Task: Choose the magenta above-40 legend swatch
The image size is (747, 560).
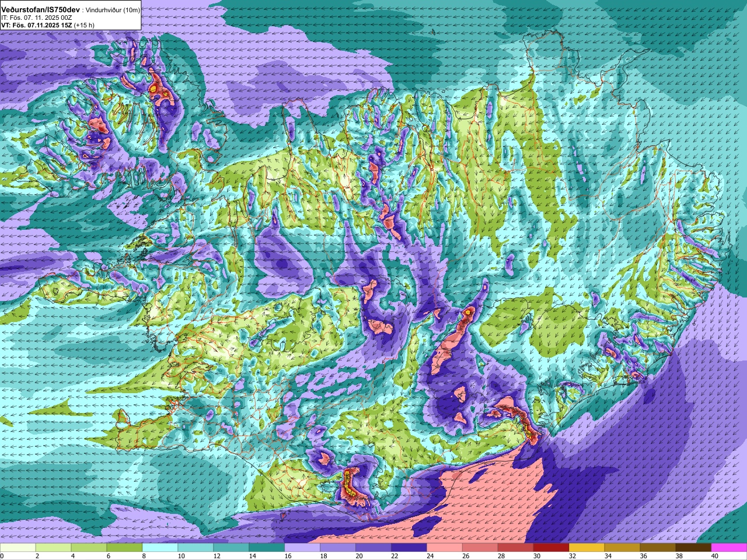Action: pos(729,548)
